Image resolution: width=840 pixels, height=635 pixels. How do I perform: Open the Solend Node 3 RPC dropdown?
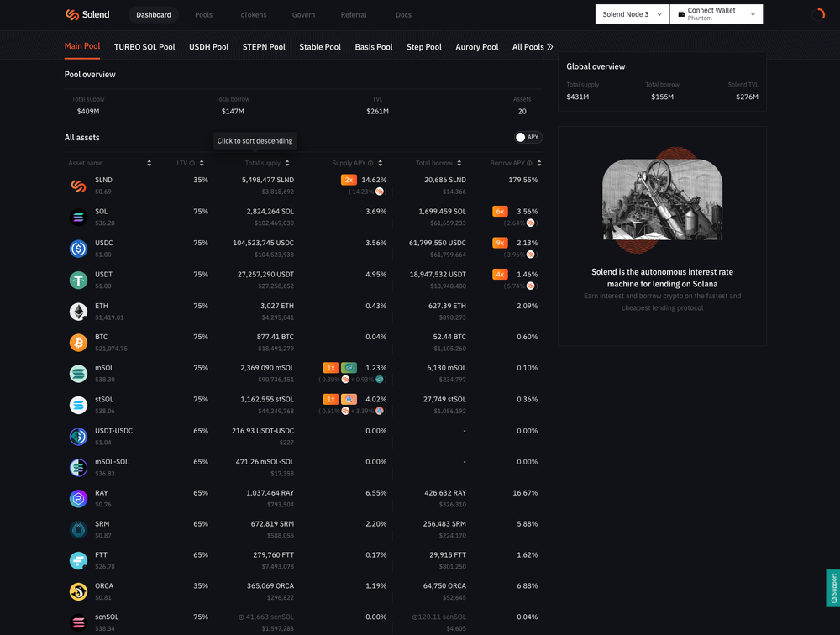pyautogui.click(x=631, y=14)
